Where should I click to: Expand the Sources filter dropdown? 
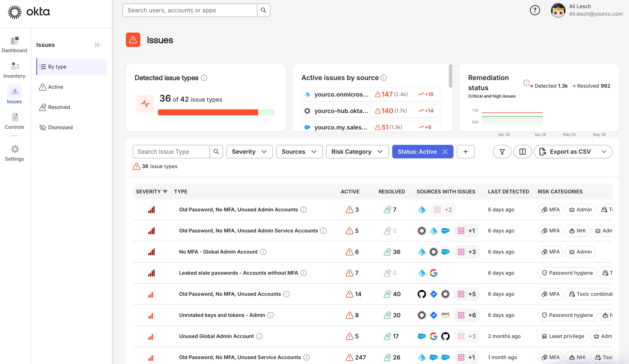pyautogui.click(x=299, y=152)
